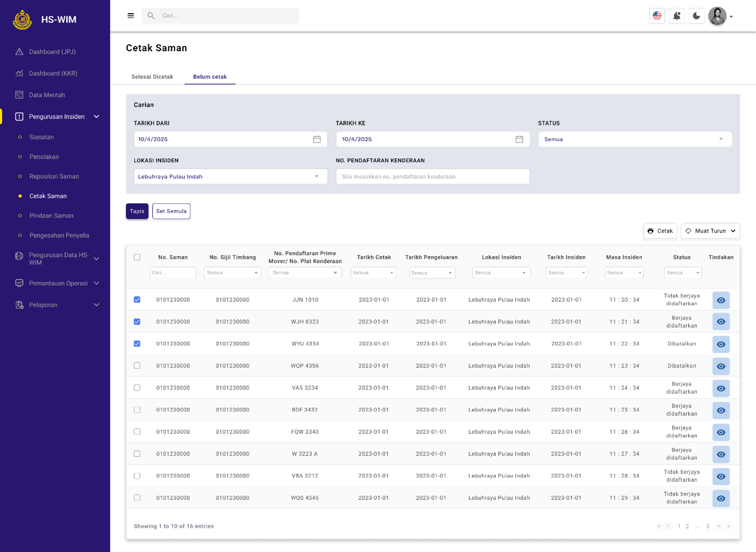Open calendar icon in Tarikh Dari field
The image size is (756, 552).
point(317,139)
